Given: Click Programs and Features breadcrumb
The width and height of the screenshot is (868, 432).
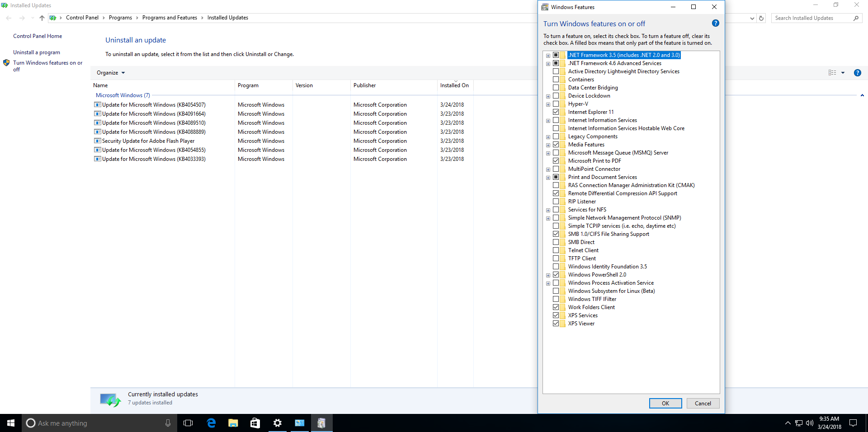Looking at the screenshot, I should [x=170, y=18].
